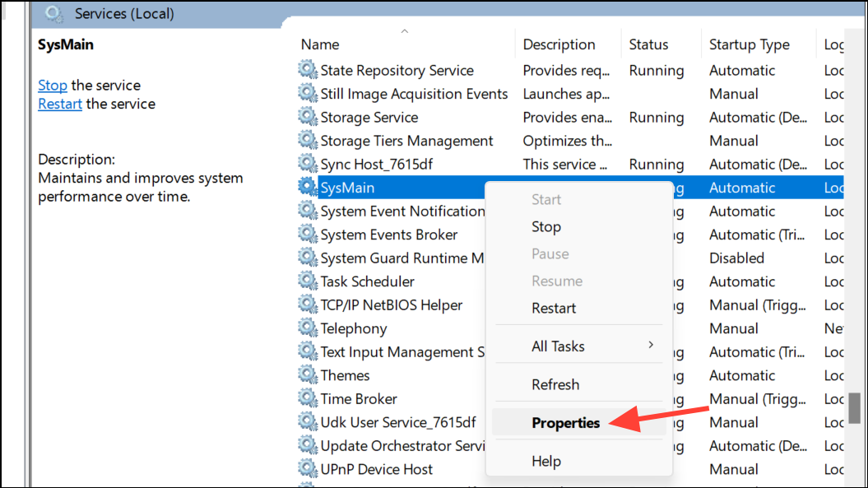Select the Themes service name
The height and width of the screenshot is (488, 868).
pos(345,375)
